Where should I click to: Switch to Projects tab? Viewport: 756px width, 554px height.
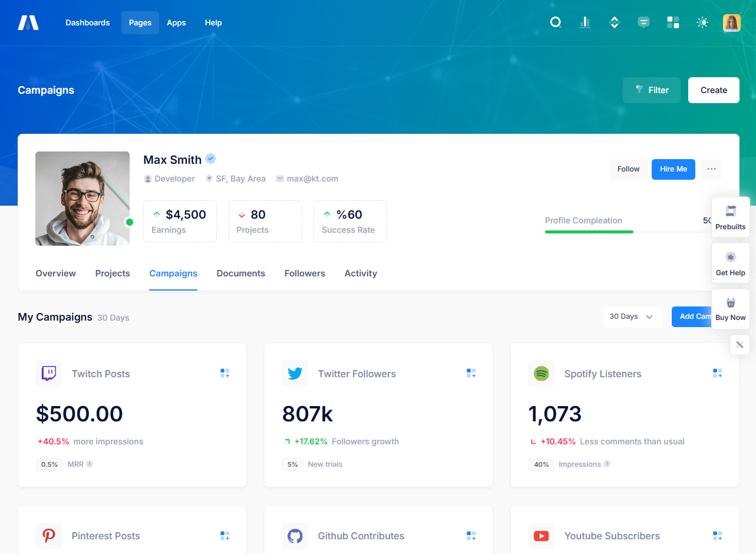point(113,273)
